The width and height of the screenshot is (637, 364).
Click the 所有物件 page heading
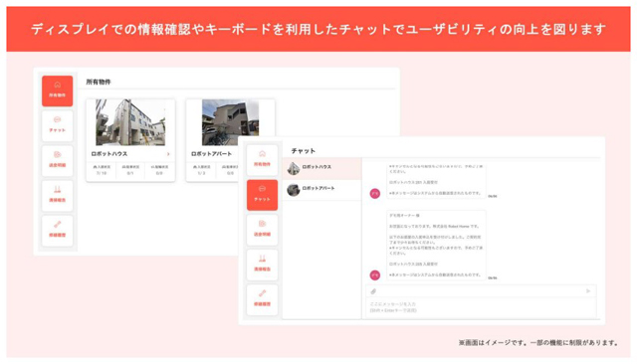point(99,82)
